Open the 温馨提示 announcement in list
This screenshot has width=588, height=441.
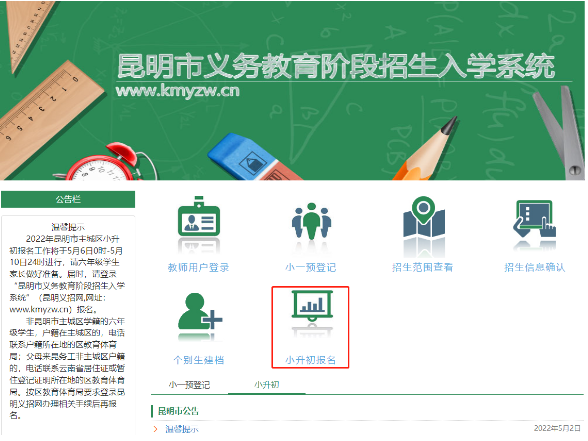click(x=182, y=429)
